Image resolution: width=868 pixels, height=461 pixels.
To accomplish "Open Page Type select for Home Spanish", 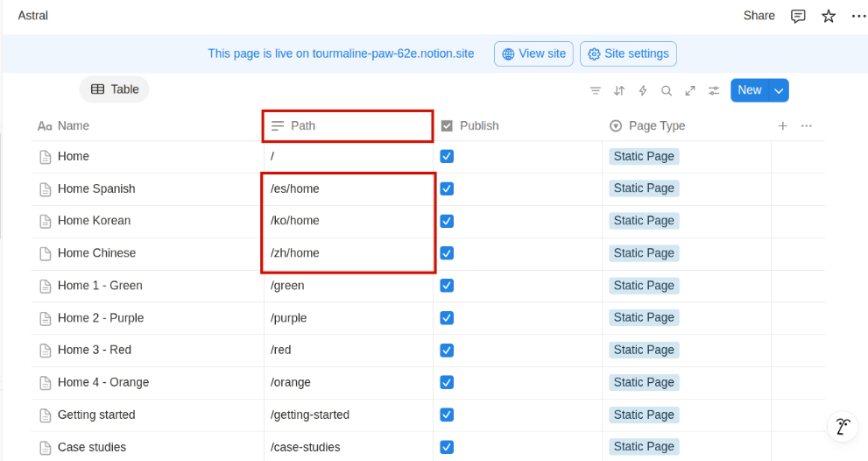I will [644, 188].
